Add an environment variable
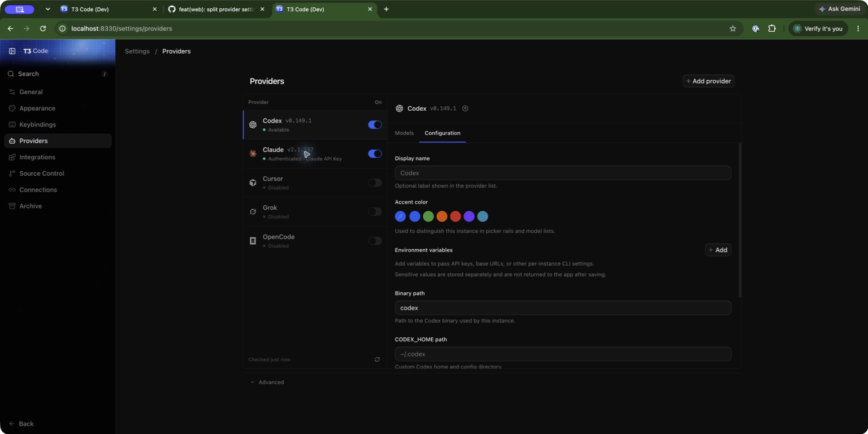Image resolution: width=868 pixels, height=434 pixels. (x=718, y=250)
